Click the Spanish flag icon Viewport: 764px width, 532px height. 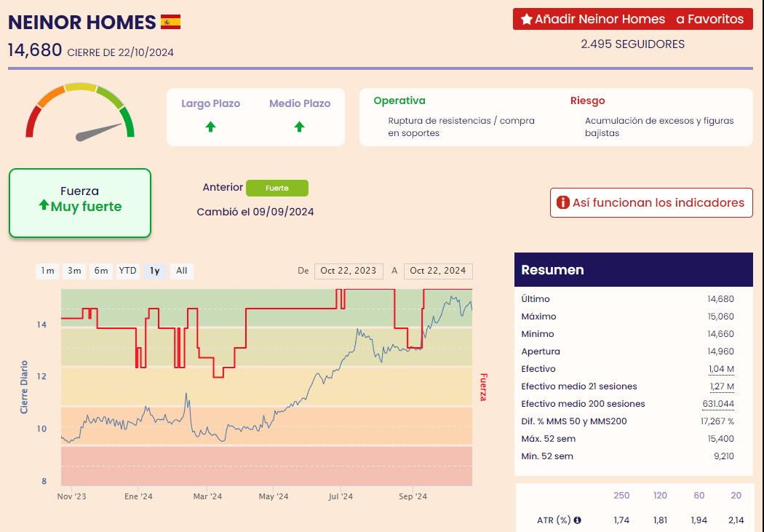(x=170, y=22)
